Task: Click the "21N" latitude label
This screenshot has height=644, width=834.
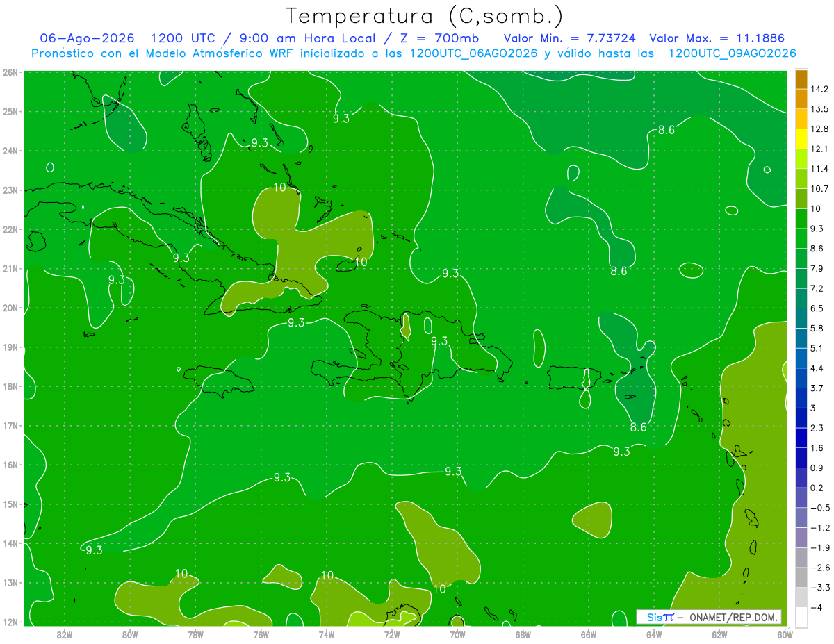Action: (10, 268)
